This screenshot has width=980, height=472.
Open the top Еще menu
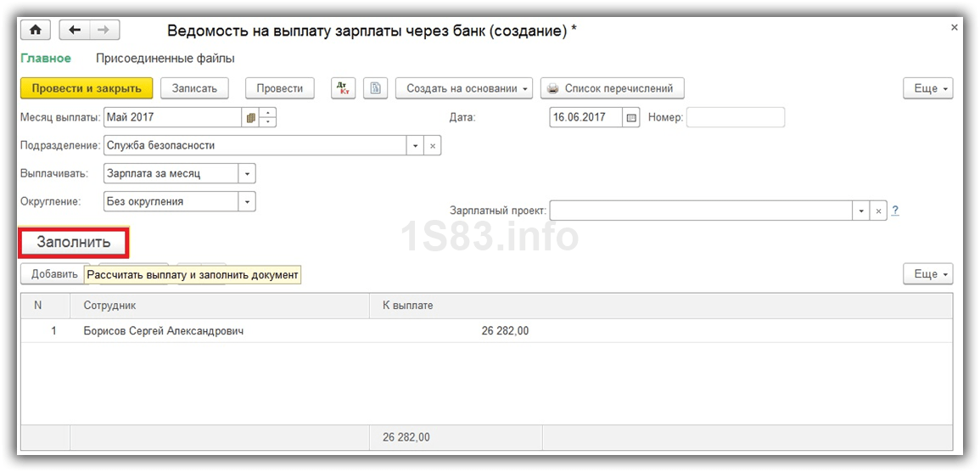[x=928, y=88]
